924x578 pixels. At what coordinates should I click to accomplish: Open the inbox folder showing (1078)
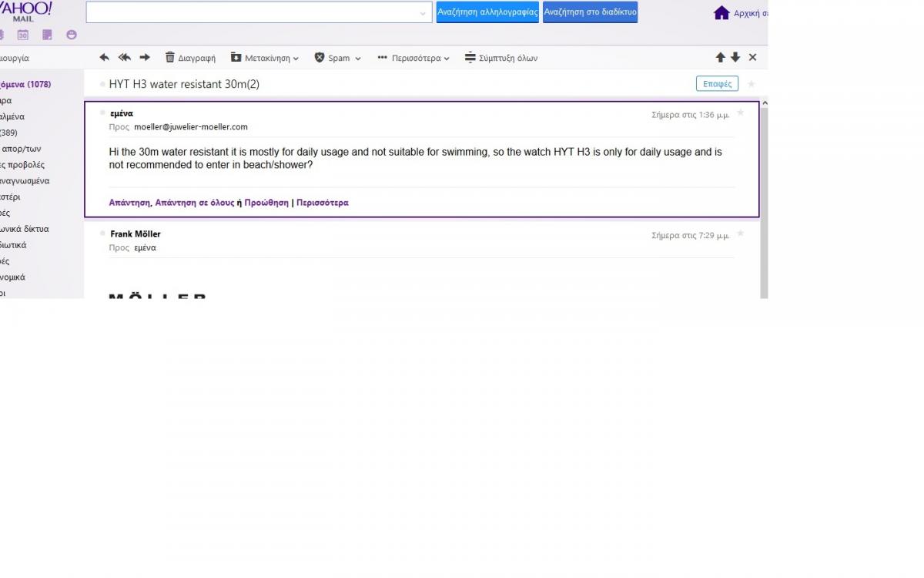(x=26, y=84)
